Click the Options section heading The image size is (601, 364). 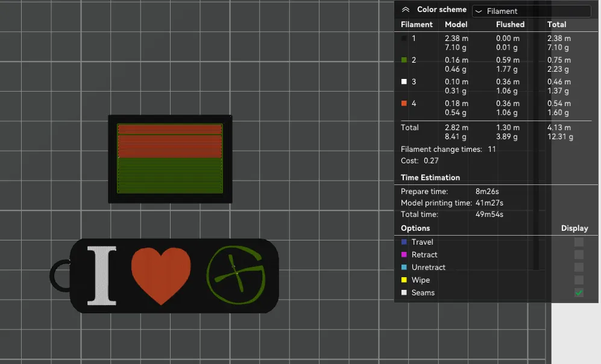tap(415, 228)
